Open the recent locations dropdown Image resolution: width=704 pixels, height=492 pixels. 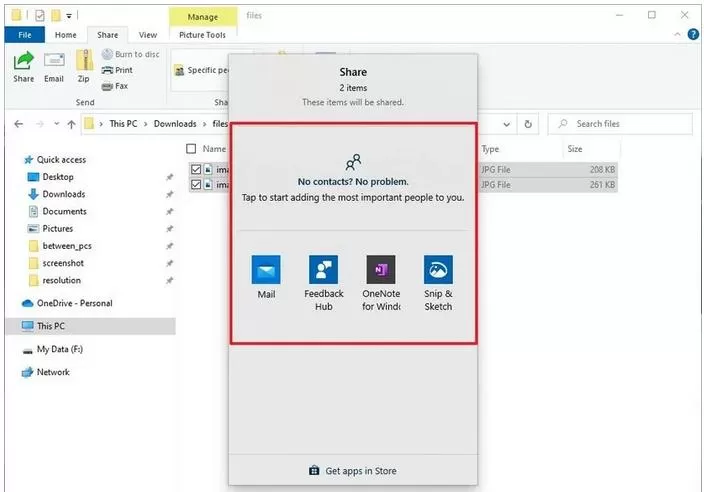pyautogui.click(x=57, y=124)
